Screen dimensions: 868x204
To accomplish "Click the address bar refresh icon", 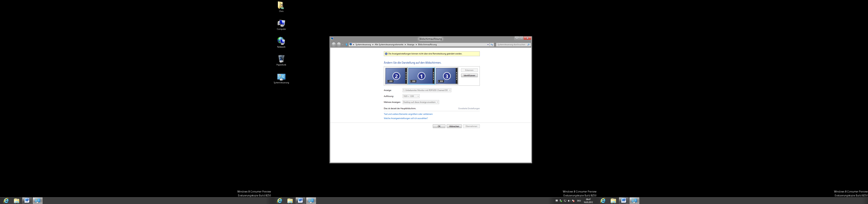I will [x=492, y=45].
